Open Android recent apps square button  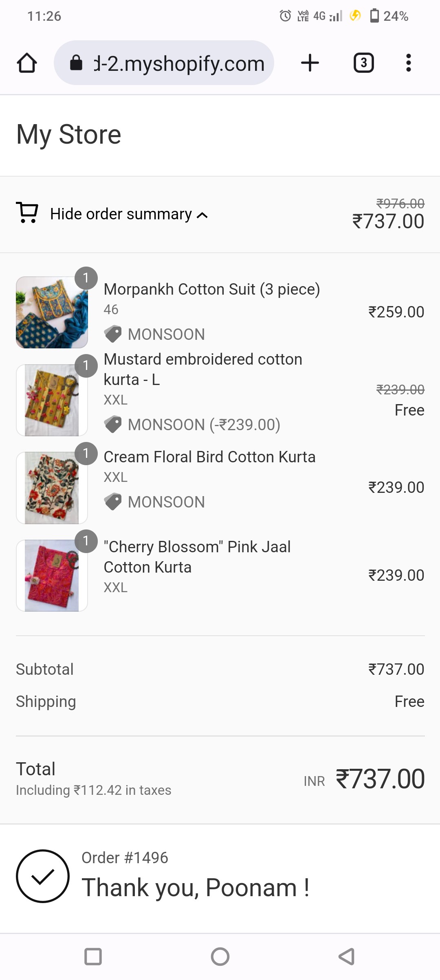click(93, 956)
